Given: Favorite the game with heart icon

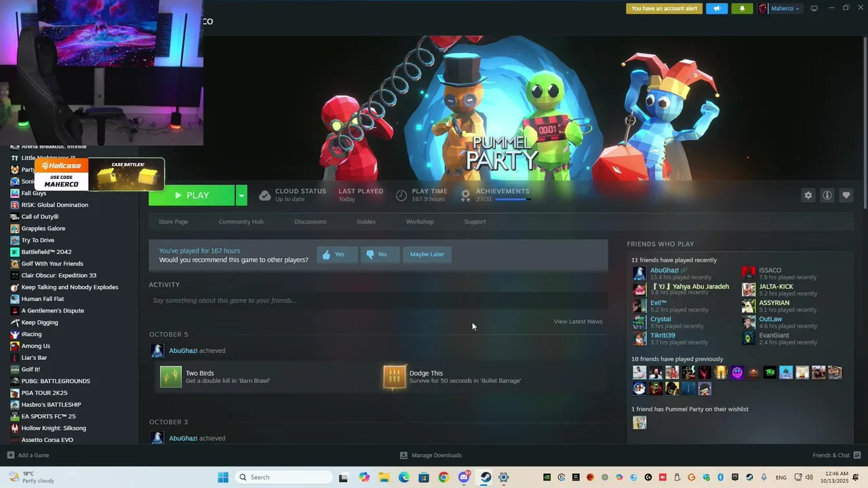Looking at the screenshot, I should [x=846, y=195].
